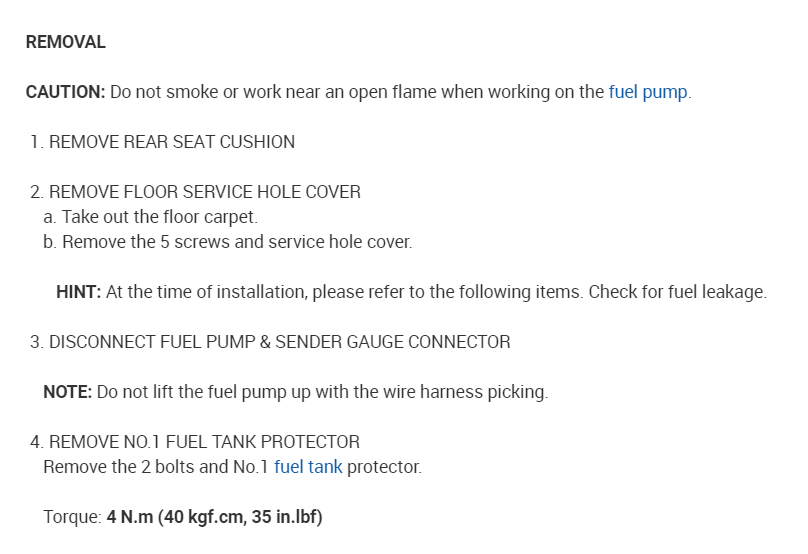Open the "fuel pump" link
Image resolution: width=808 pixels, height=554 pixels.
[x=647, y=92]
